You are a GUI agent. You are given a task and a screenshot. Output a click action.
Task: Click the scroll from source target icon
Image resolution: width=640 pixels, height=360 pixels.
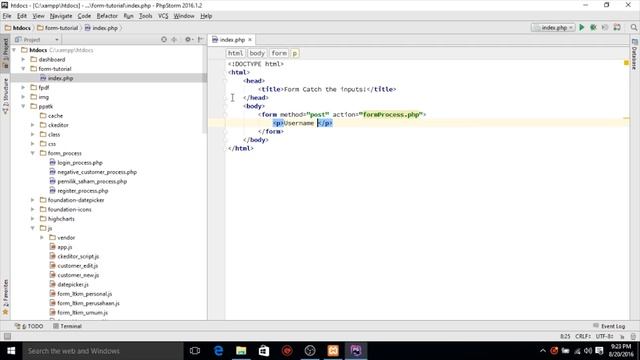click(164, 40)
